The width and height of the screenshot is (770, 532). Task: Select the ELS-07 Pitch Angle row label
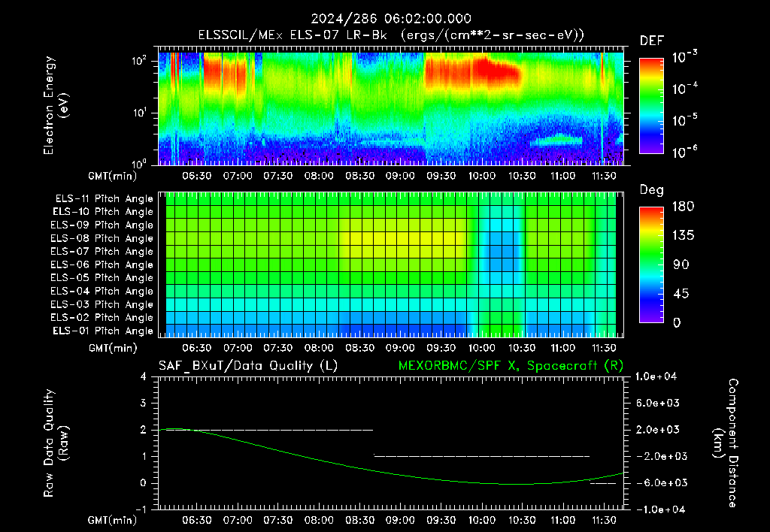pyautogui.click(x=102, y=251)
